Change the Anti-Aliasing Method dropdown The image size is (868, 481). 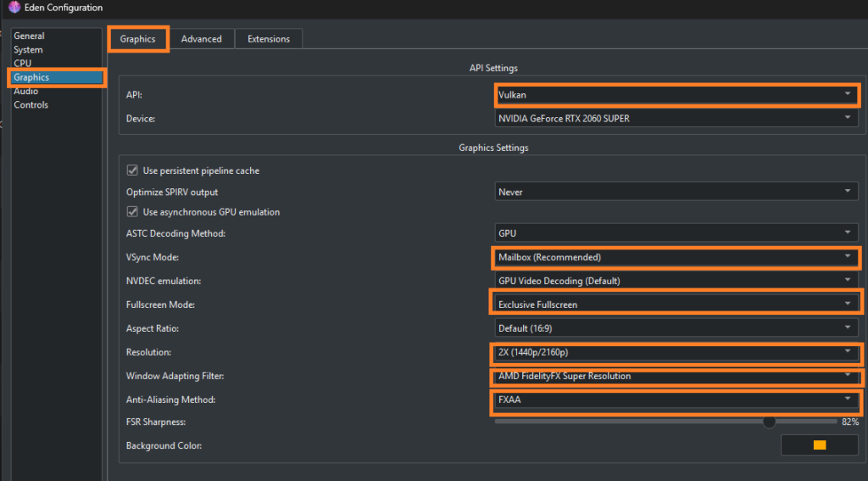[x=676, y=400]
